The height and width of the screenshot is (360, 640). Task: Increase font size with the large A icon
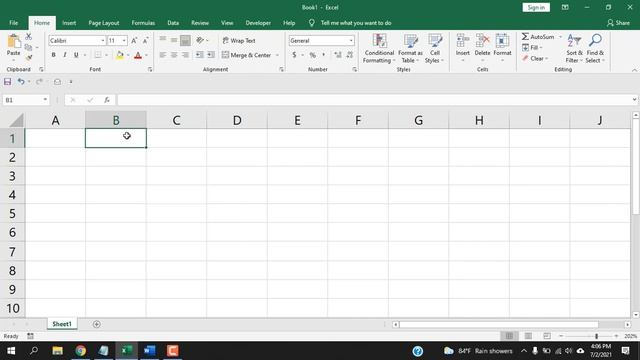[x=134, y=40]
